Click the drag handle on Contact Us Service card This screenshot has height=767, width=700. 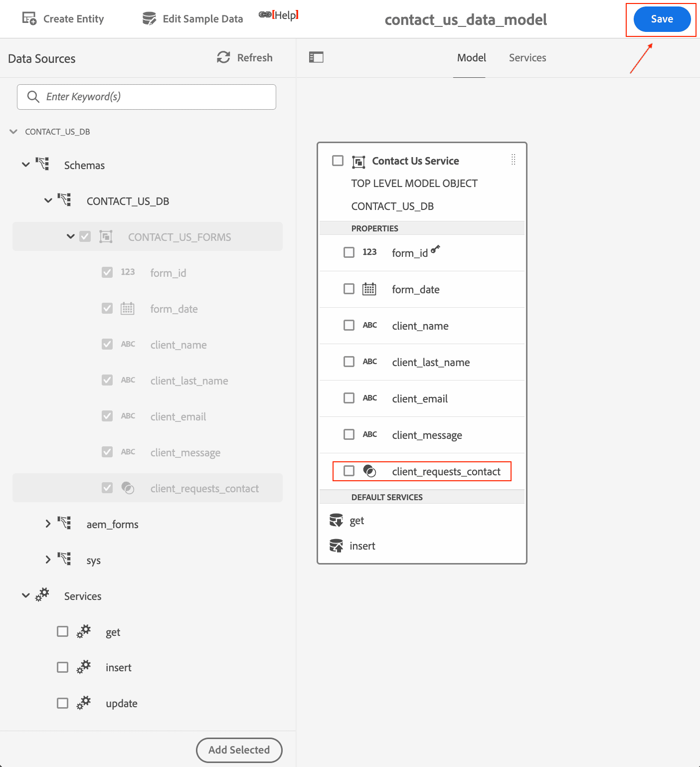(513, 160)
